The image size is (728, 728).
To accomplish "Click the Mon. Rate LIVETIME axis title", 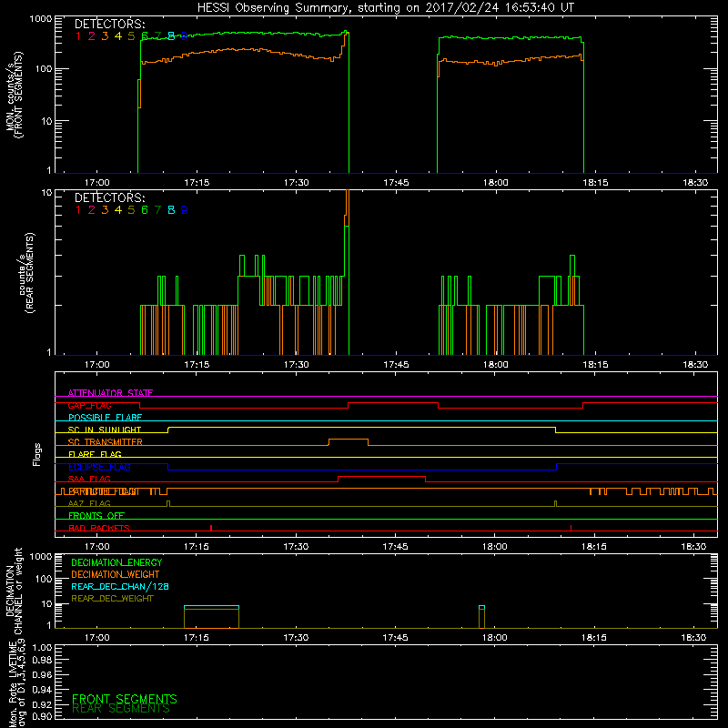I will (17, 684).
